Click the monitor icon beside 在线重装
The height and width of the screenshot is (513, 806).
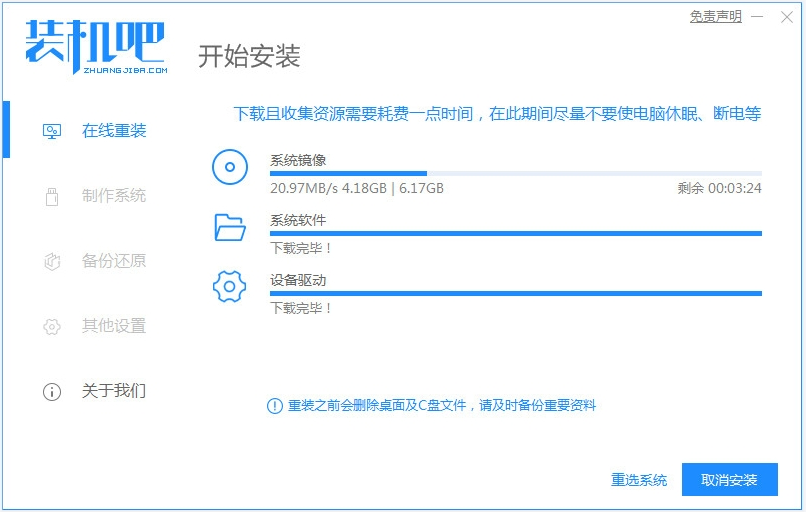point(52,131)
